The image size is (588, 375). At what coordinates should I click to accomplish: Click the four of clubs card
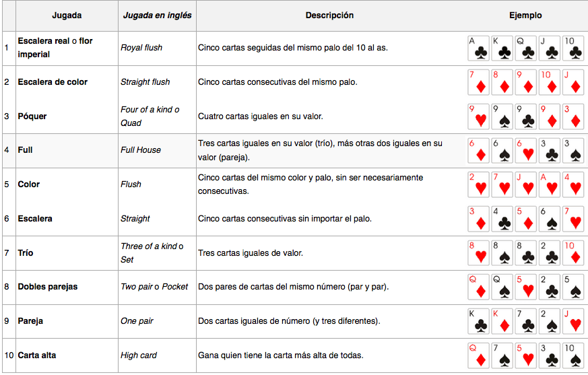[x=502, y=219]
